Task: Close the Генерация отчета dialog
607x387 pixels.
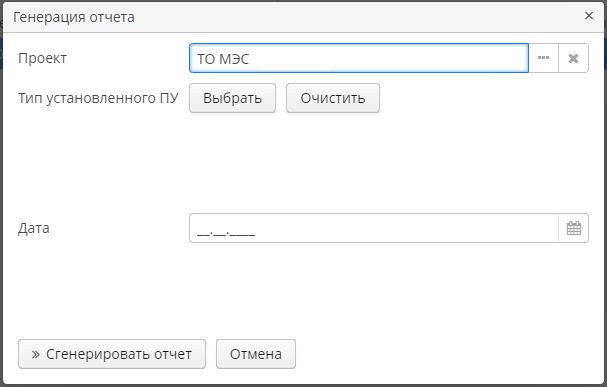Action: (x=589, y=15)
